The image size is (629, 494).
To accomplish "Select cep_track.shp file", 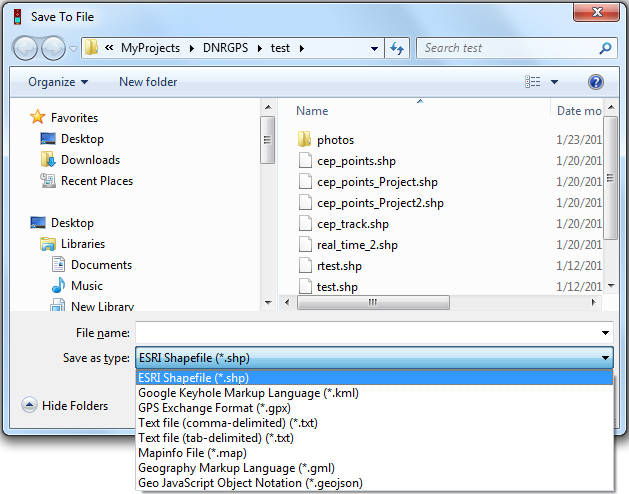I will tap(344, 224).
